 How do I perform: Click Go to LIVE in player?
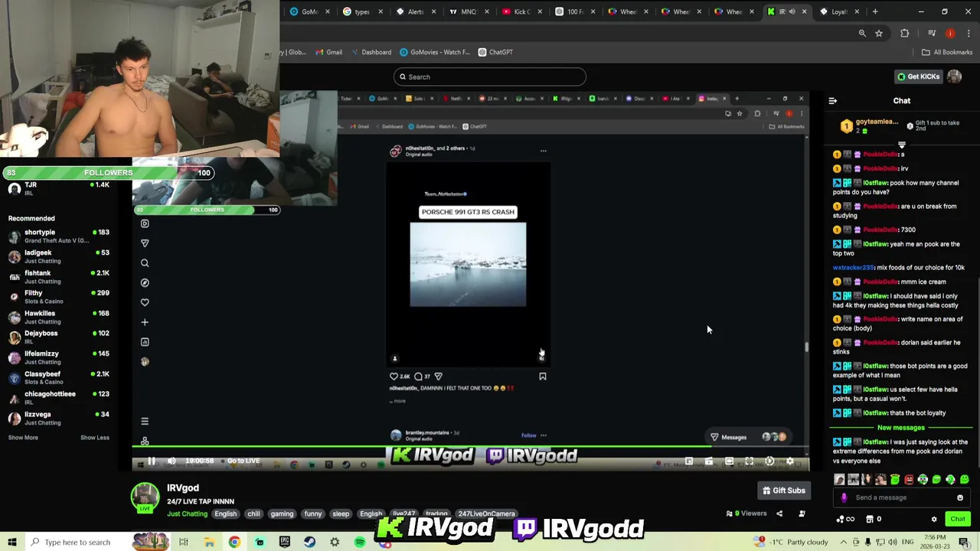click(x=243, y=461)
